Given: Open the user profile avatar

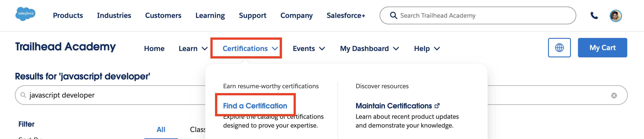Looking at the screenshot, I should pyautogui.click(x=616, y=16).
